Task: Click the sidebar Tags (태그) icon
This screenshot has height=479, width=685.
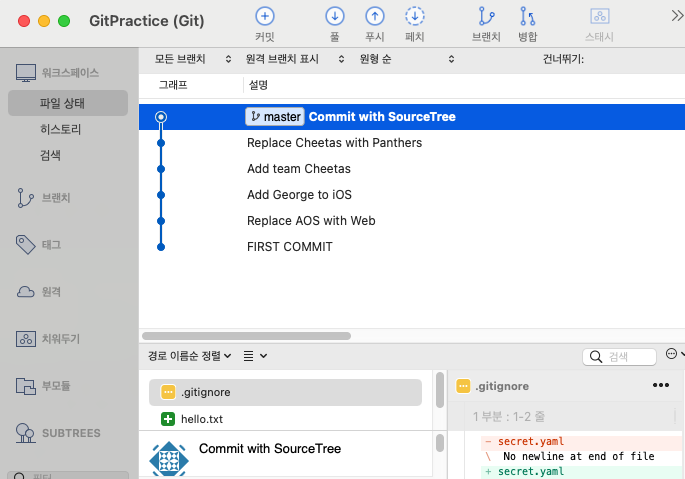Action: point(25,245)
